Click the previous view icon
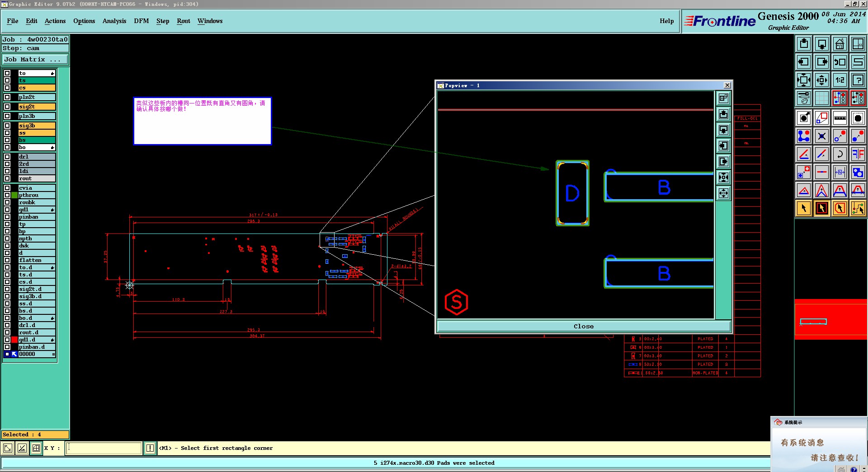868x472 pixels. [840, 62]
